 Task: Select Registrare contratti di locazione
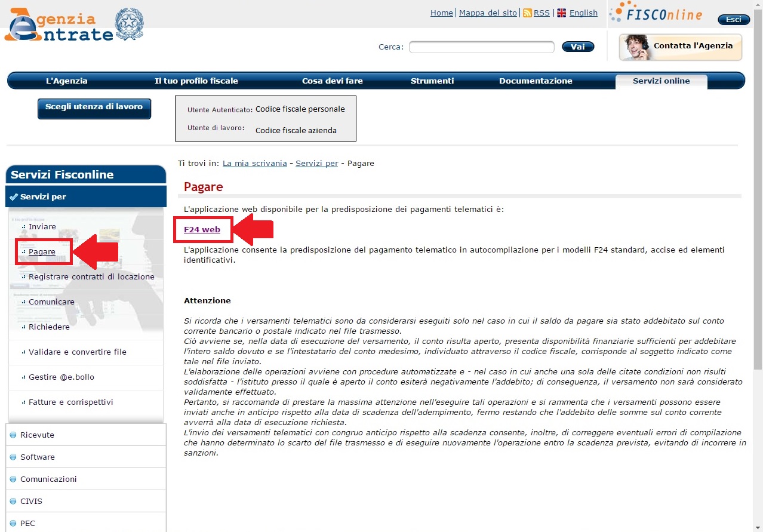point(91,276)
